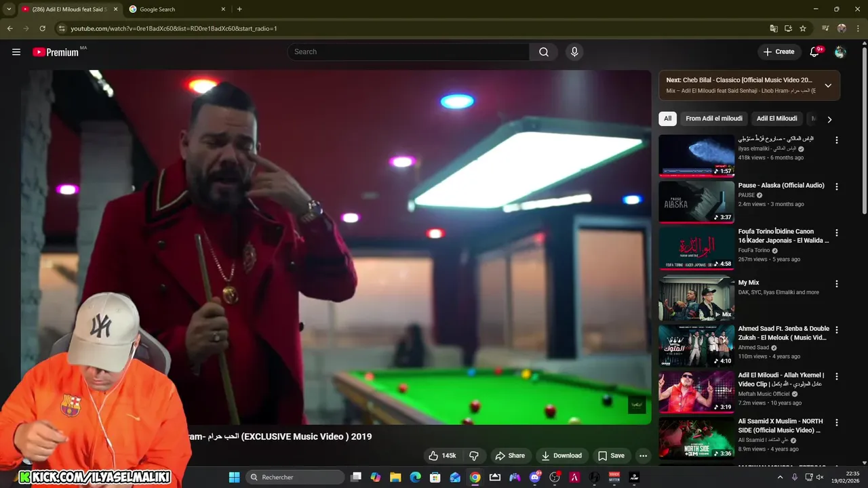Screen dimensions: 868x488
Task: Open Microsoft Edge from taskbar
Action: point(415,477)
